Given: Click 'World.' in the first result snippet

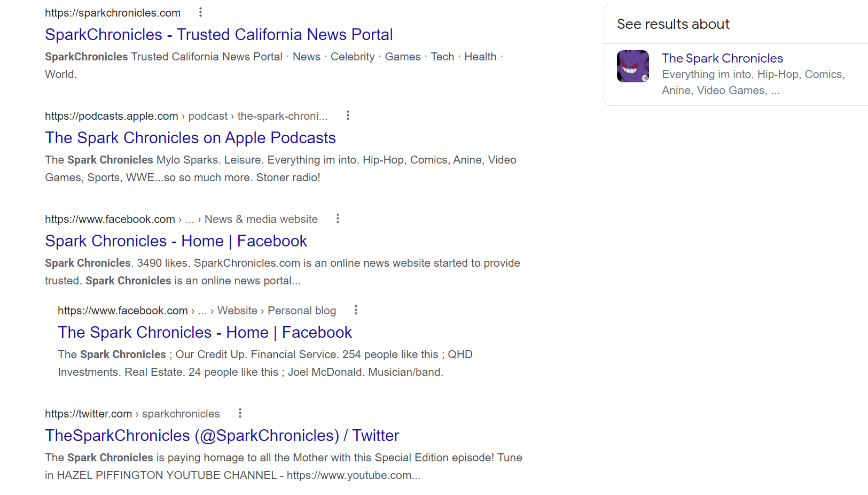Looking at the screenshot, I should [x=61, y=74].
